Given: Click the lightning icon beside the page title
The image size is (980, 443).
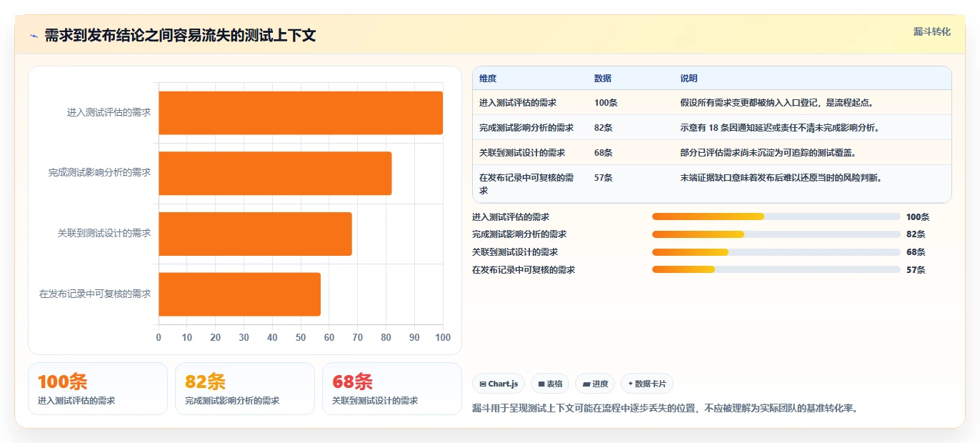Looking at the screenshot, I should (34, 36).
